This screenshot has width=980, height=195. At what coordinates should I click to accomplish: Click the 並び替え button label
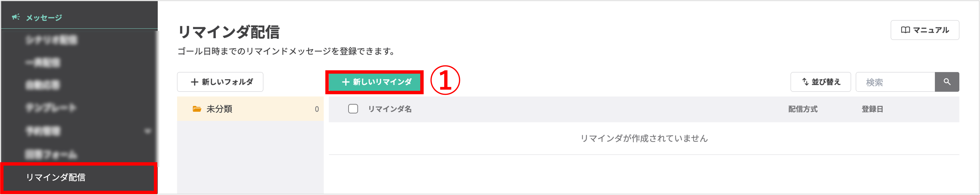pos(826,82)
